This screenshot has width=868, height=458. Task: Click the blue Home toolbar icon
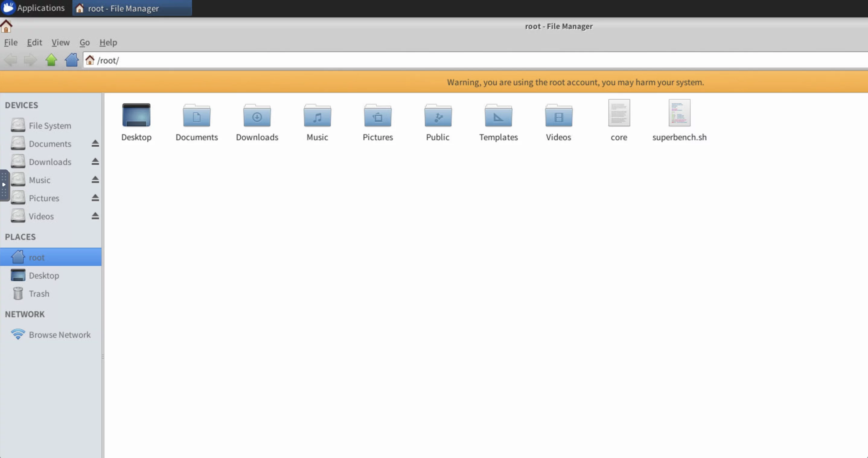click(72, 60)
